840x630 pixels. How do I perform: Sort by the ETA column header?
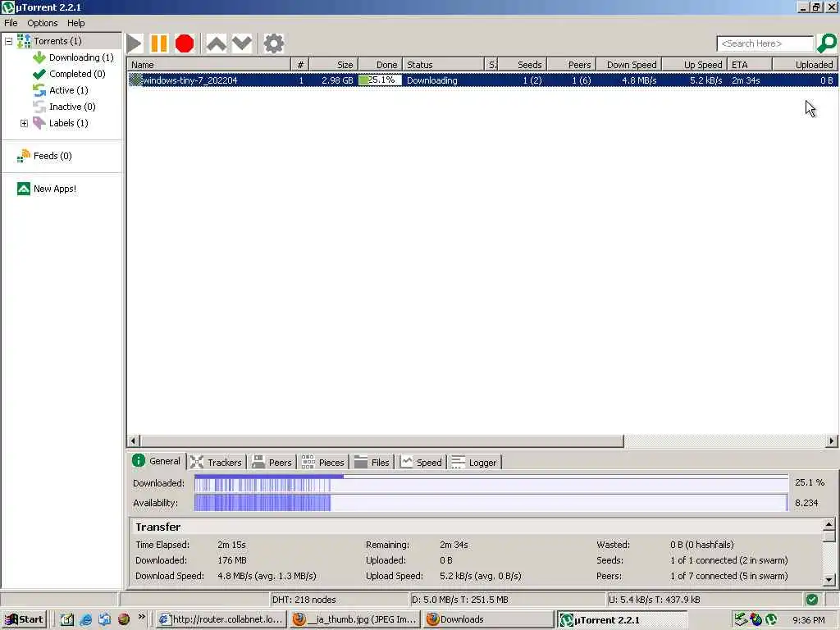pyautogui.click(x=750, y=64)
